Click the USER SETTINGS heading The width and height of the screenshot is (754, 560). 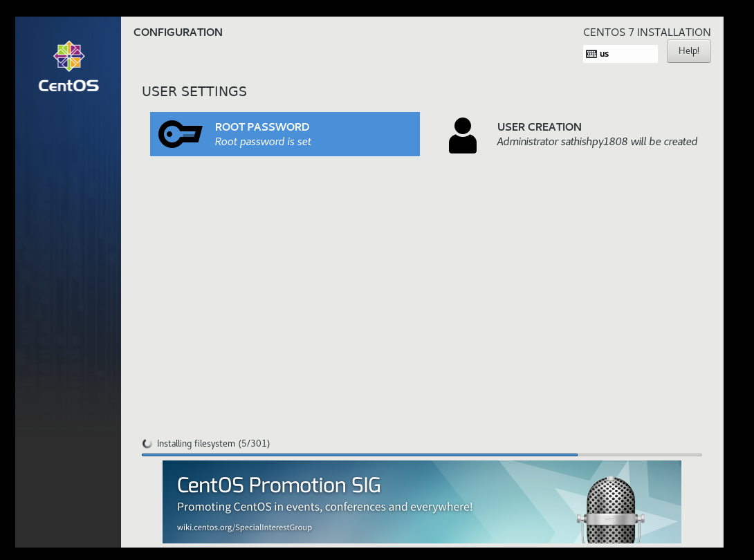(194, 91)
